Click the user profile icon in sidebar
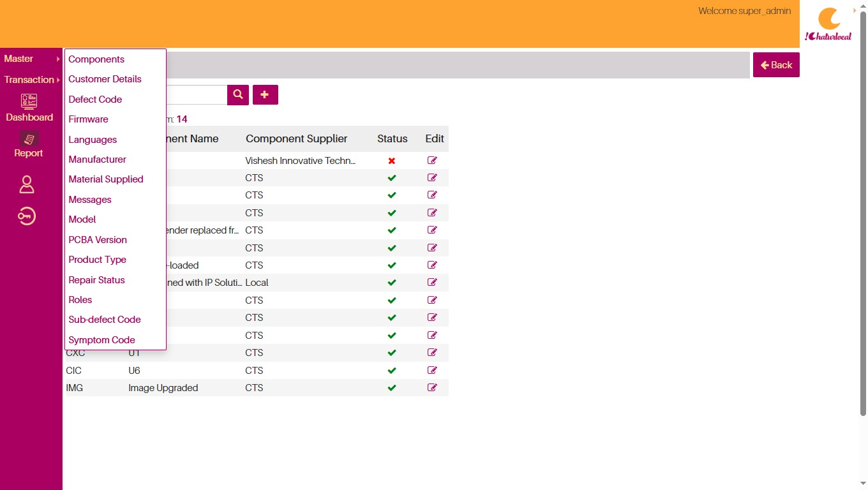Image resolution: width=868 pixels, height=490 pixels. 27,184
